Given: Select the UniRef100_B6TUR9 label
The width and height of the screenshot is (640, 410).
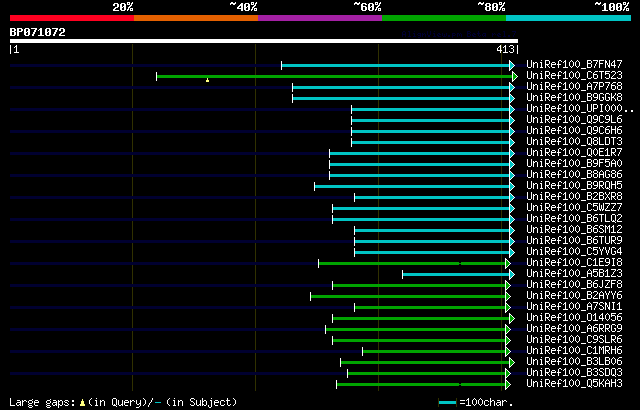Looking at the screenshot, I should (x=574, y=240).
